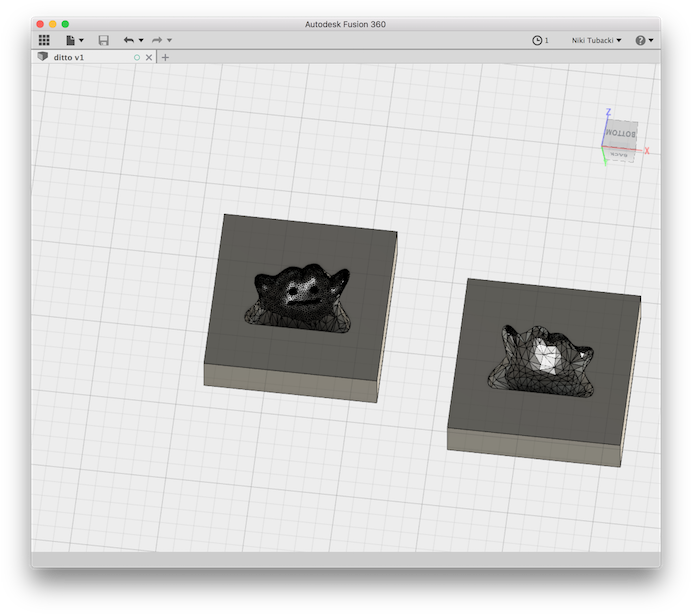The image size is (691, 614).
Task: Select the ditto v1 document tab
Action: click(94, 57)
